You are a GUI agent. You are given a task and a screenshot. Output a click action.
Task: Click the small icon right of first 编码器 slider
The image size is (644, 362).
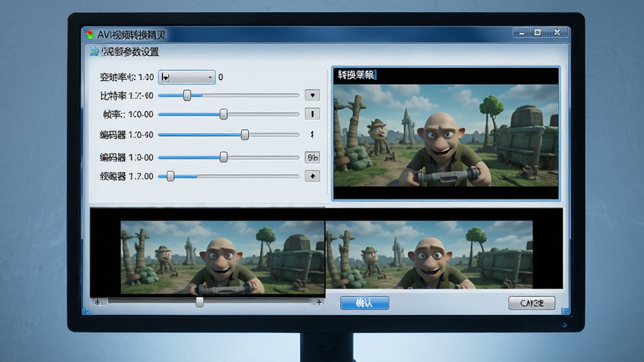[312, 134]
